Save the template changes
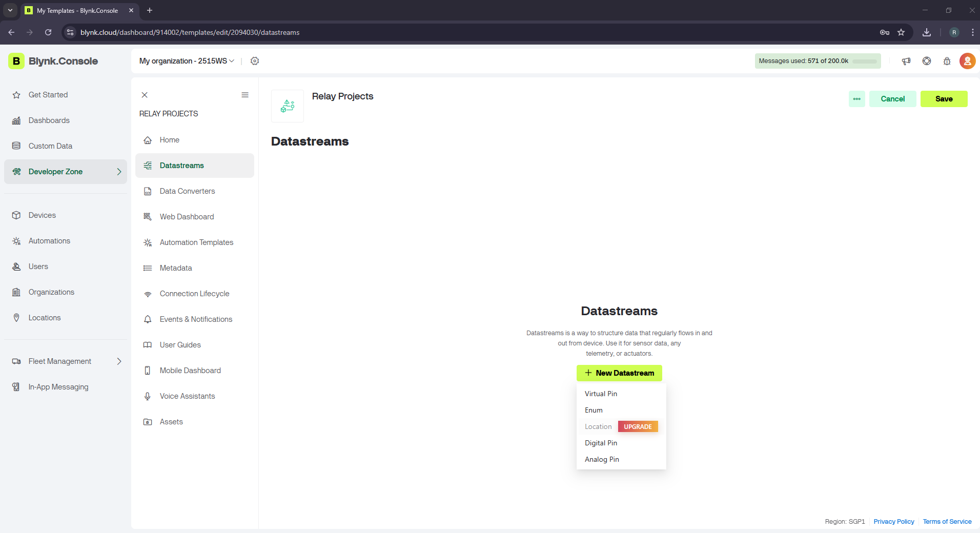This screenshot has width=980, height=533. 944,99
